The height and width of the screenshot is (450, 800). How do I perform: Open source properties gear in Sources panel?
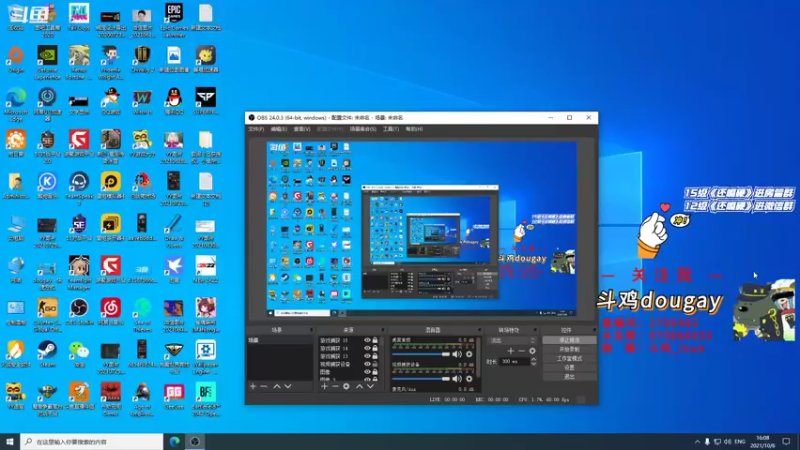pos(346,387)
